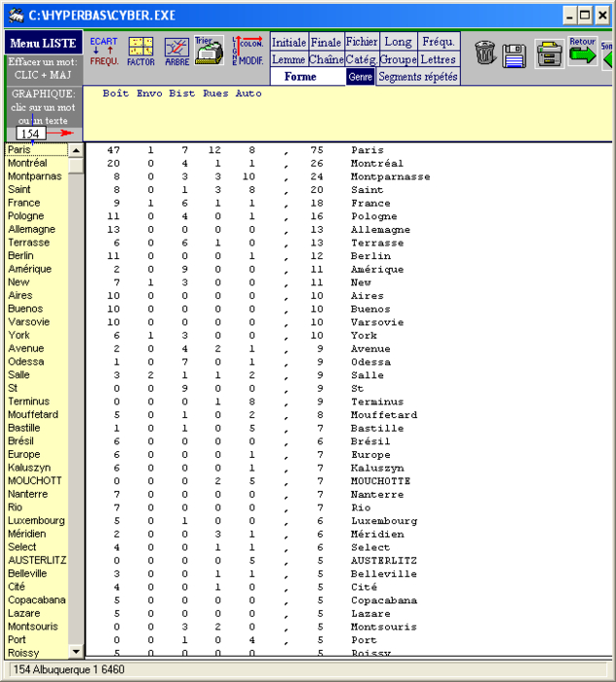
Task: Select the Fichier option
Action: click(362, 42)
